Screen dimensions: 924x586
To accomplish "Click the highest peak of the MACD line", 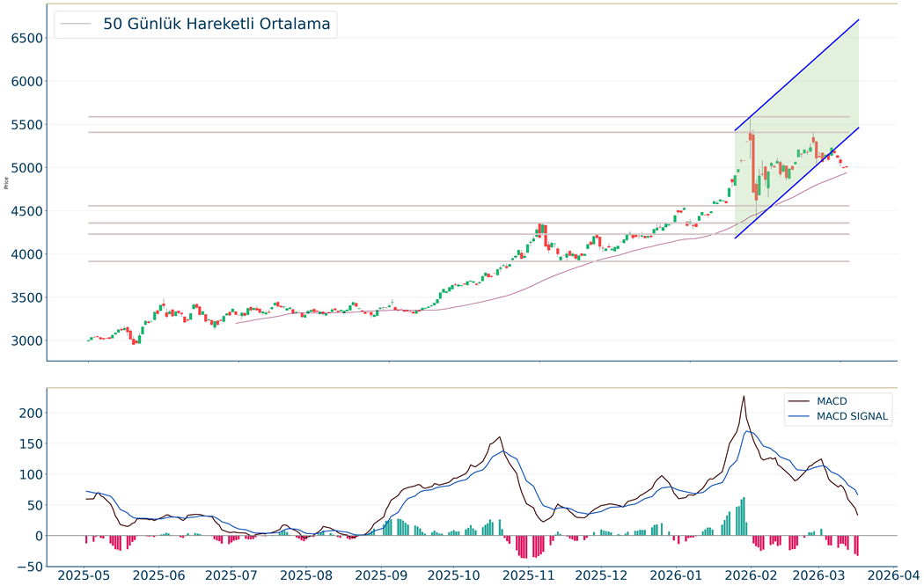I will [744, 396].
